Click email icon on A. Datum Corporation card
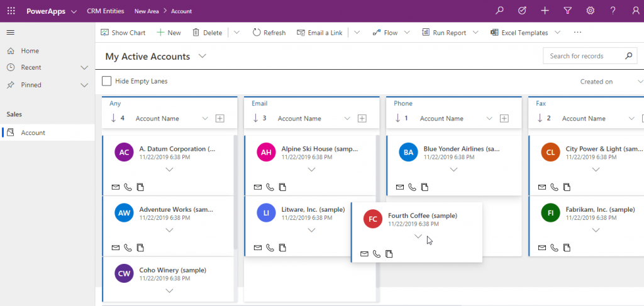This screenshot has height=306, width=644. coord(116,187)
